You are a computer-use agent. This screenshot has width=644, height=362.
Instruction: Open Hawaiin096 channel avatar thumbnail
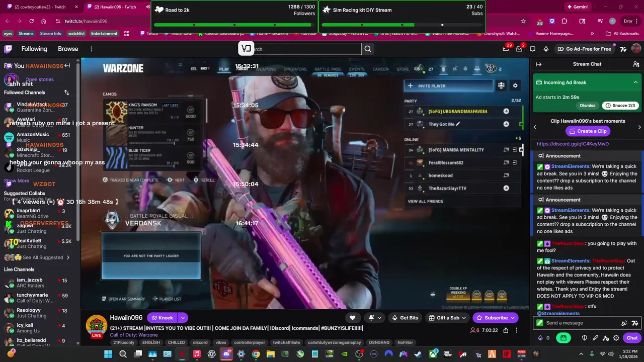coord(96,326)
